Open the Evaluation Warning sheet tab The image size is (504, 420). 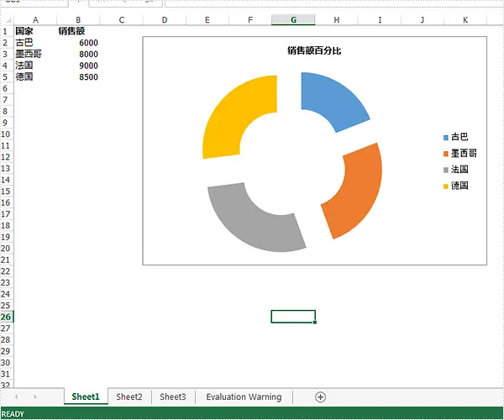coord(244,396)
